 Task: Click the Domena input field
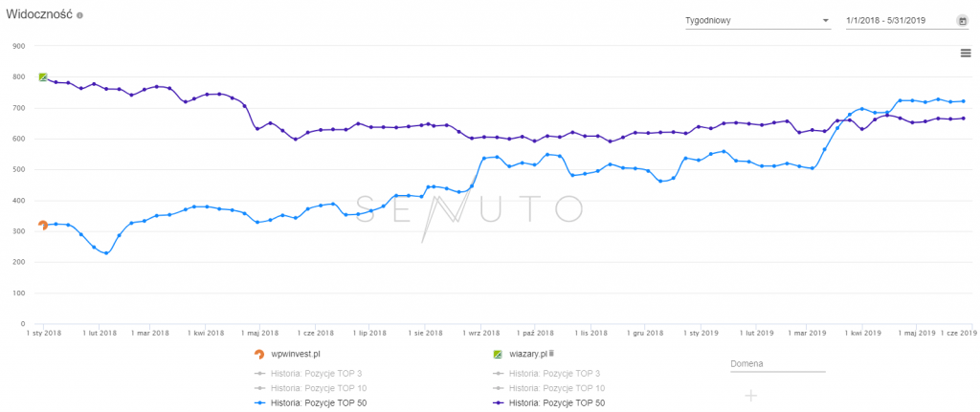point(776,364)
